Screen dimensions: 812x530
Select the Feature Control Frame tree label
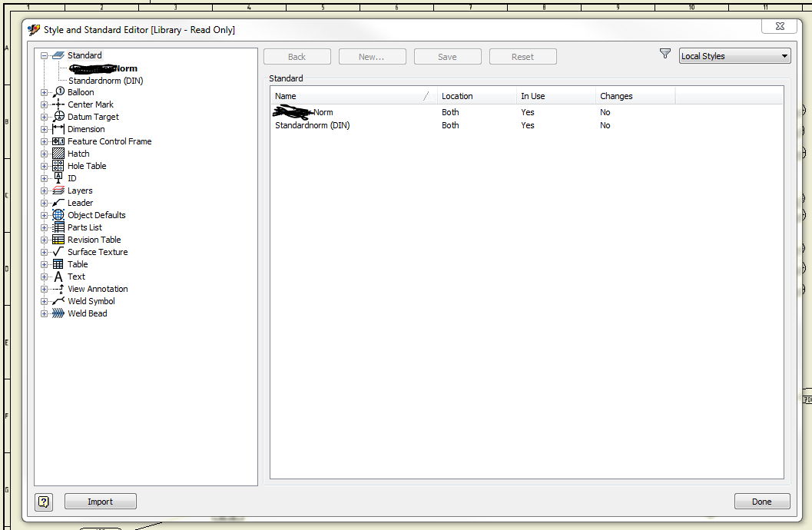point(110,141)
